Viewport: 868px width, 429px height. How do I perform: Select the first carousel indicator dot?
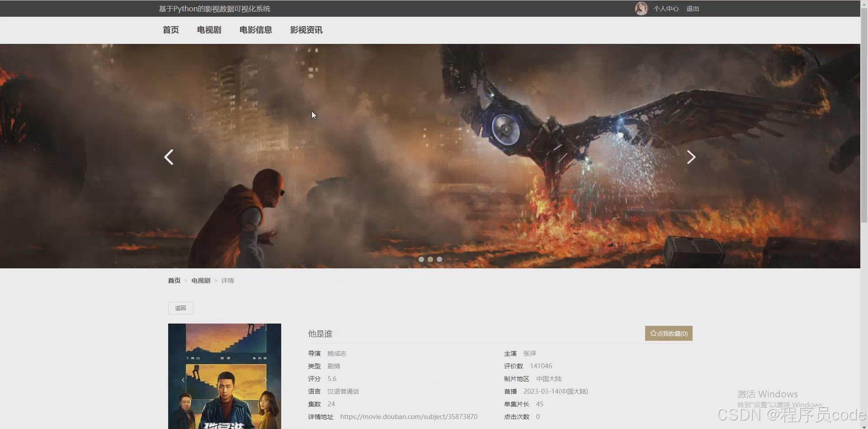point(421,259)
